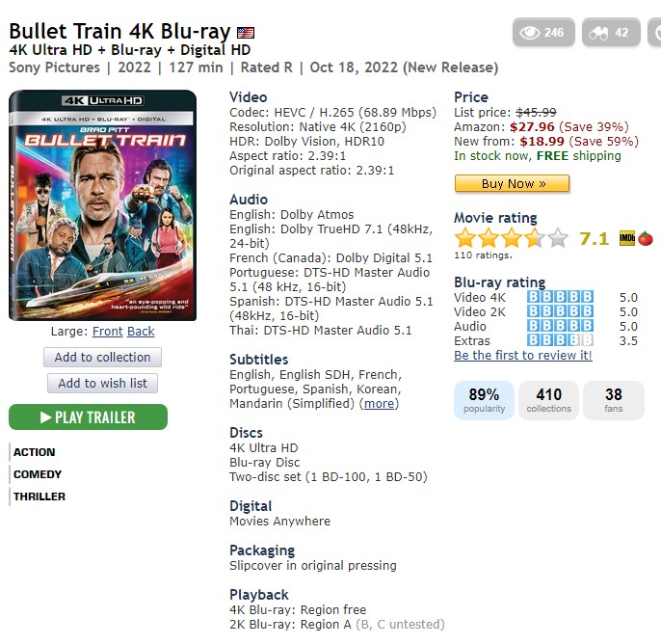Click the Buy Now button
This screenshot has width=661, height=644.
pos(513,184)
